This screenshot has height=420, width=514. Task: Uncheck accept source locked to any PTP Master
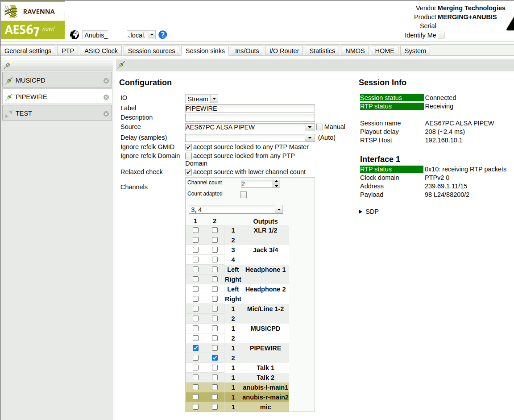(188, 147)
